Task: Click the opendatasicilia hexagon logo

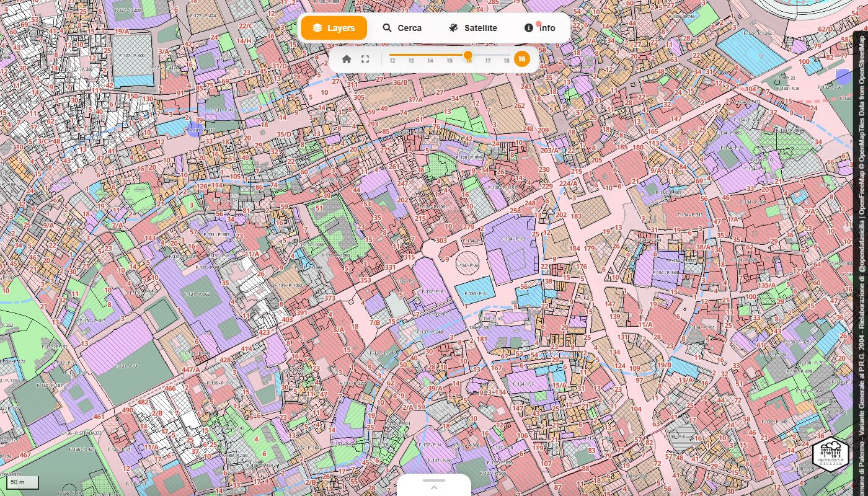Action: [x=830, y=455]
